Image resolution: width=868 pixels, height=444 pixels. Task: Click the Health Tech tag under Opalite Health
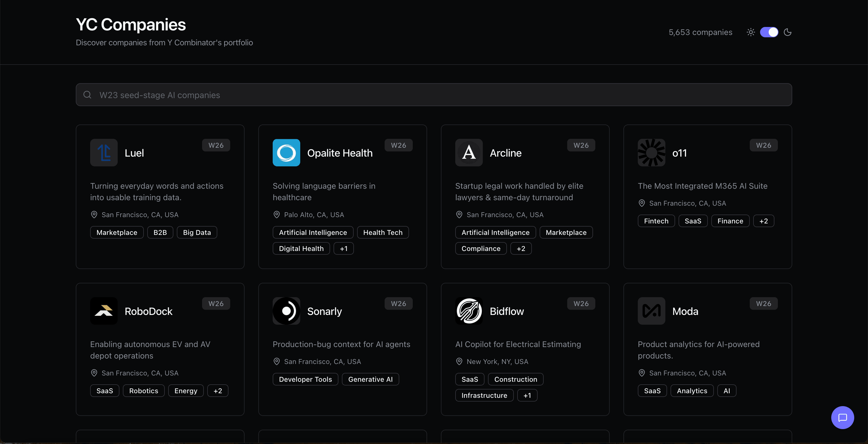383,232
